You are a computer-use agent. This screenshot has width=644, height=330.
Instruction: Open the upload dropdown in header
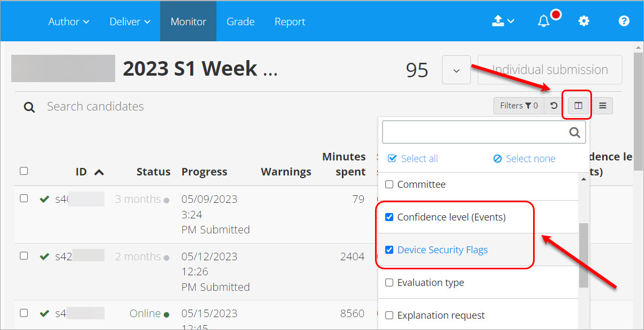click(x=503, y=21)
